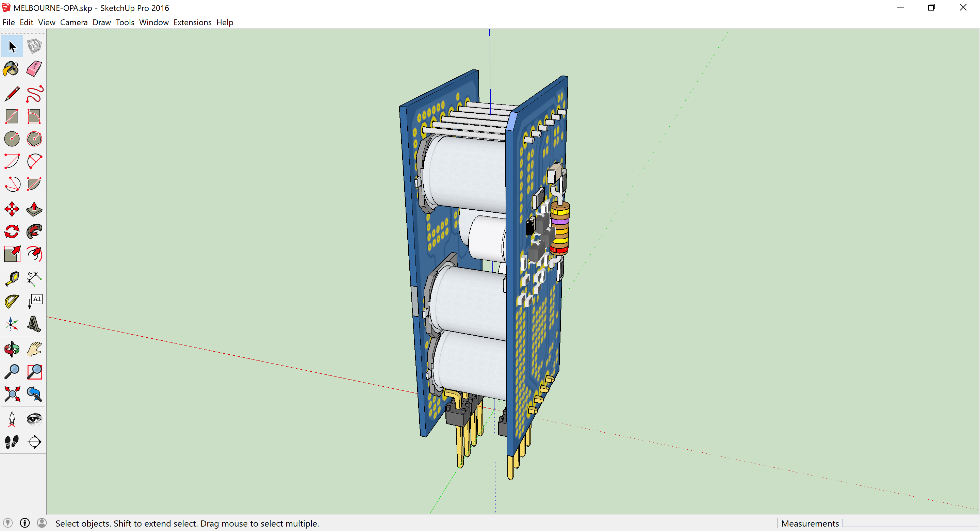The image size is (980, 531).
Task: Click the Zoom Extents tool
Action: [12, 394]
